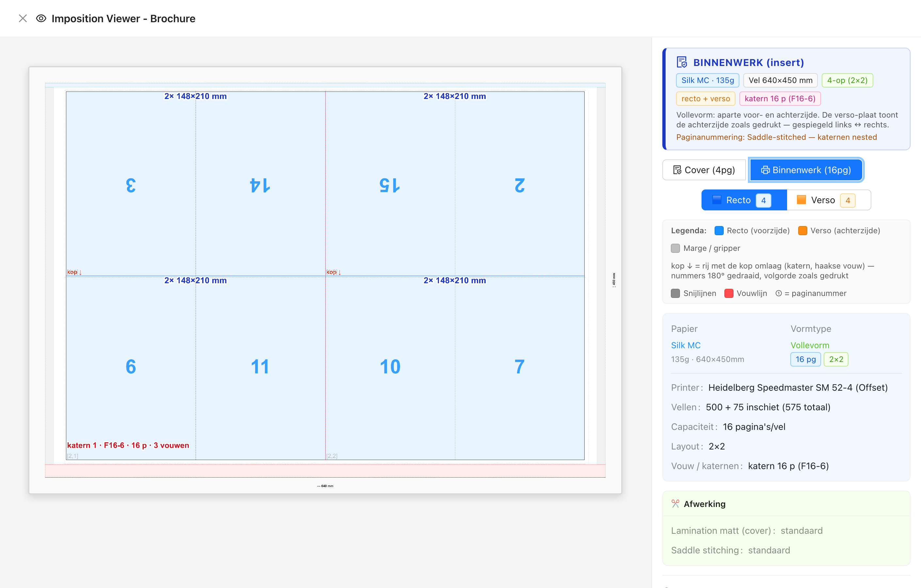Show the Verso side
The width and height of the screenshot is (921, 588).
[829, 200]
